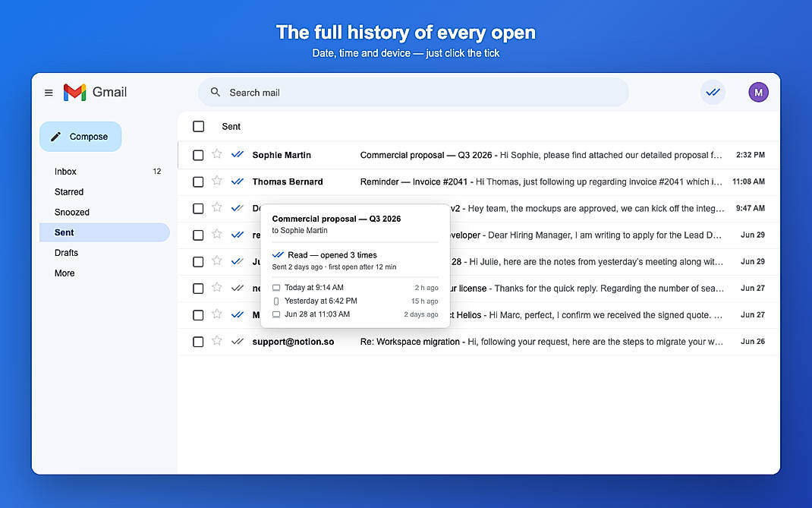Viewport: 812px width, 508px height.
Task: Check the box on Lead Developer email
Action: [198, 235]
